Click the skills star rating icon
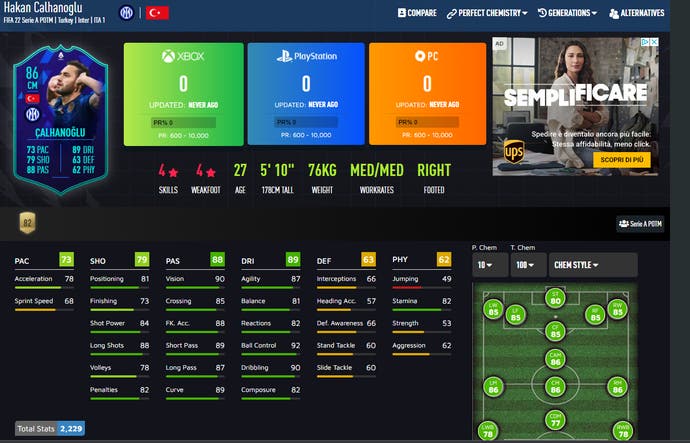Screen dimensions: 690x443 [173, 172]
